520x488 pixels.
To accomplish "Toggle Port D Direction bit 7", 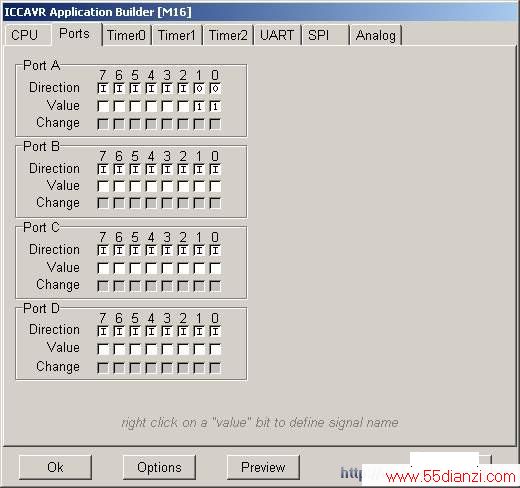I will point(103,331).
